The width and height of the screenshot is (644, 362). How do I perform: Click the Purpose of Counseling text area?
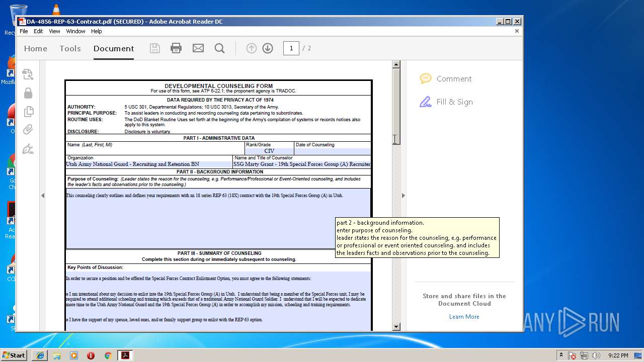point(218,218)
